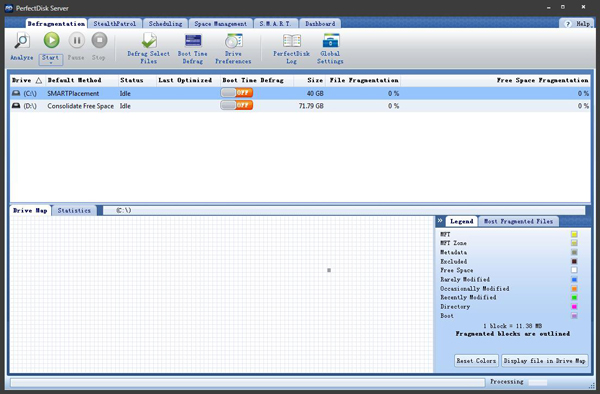Click the Help question mark icon
Viewport: 600px width, 394px height.
point(567,24)
